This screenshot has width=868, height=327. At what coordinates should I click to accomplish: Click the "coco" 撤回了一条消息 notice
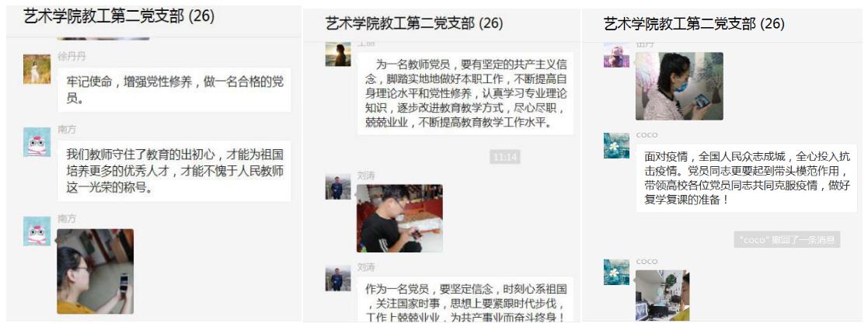787,239
